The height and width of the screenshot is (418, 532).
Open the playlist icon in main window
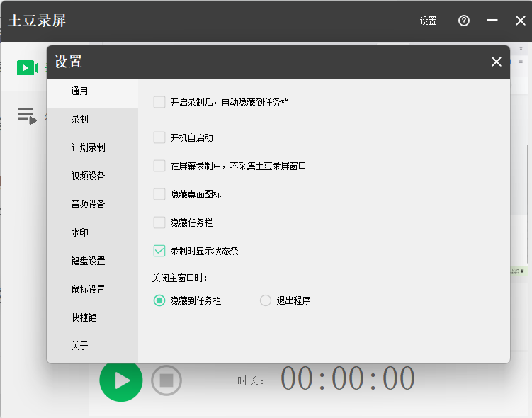tap(27, 115)
